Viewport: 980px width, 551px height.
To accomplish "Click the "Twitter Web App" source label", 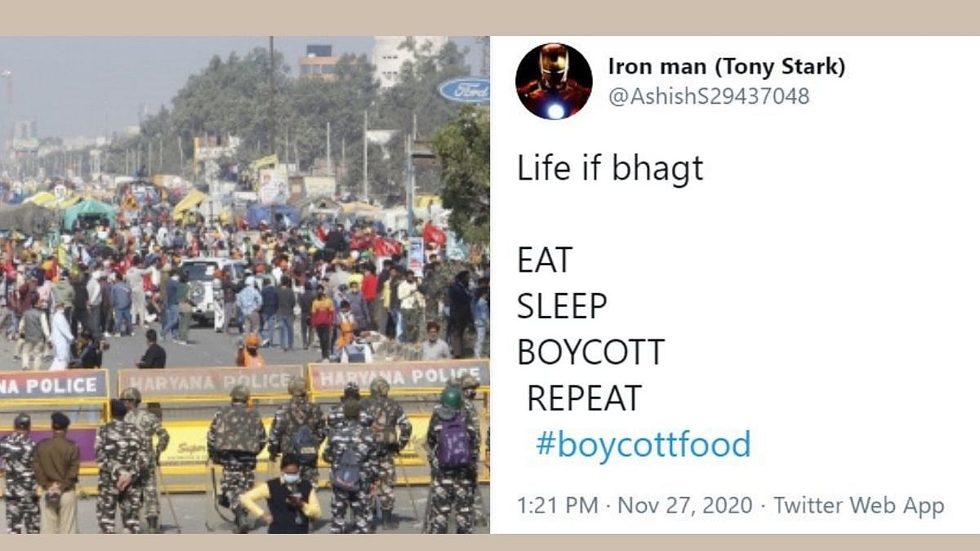I will click(x=858, y=505).
